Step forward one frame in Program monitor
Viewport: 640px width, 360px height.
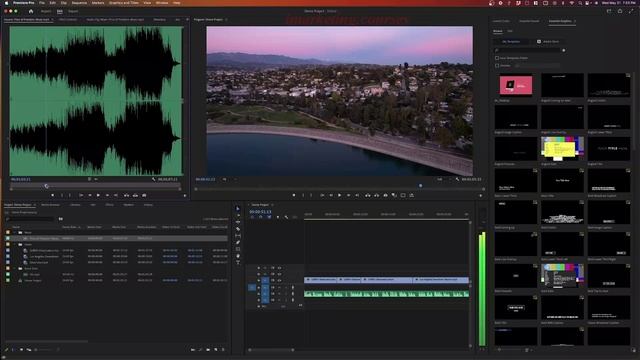pyautogui.click(x=349, y=196)
